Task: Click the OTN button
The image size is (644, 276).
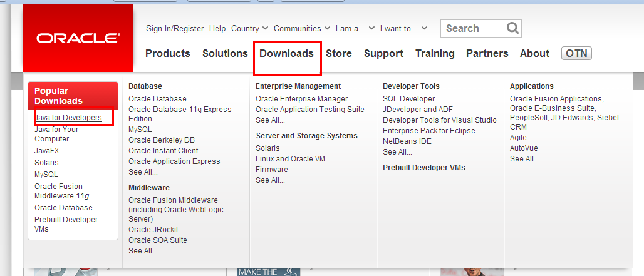Action: [576, 53]
